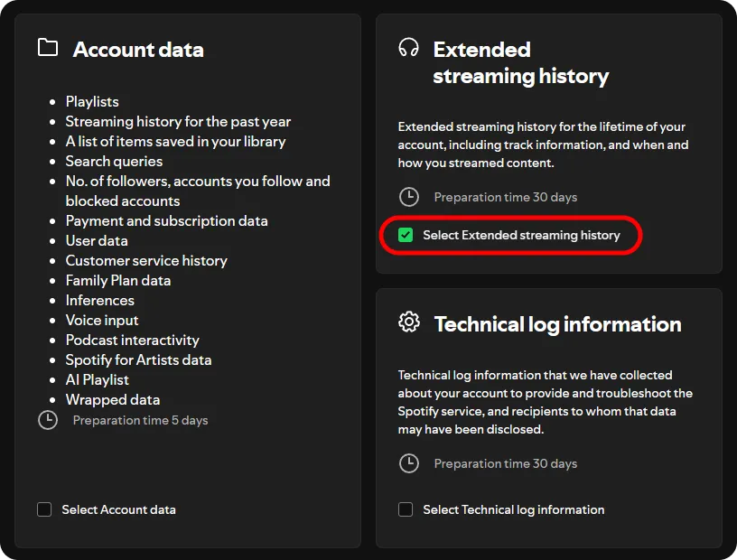Click the folder icon beside Account data

[48, 48]
